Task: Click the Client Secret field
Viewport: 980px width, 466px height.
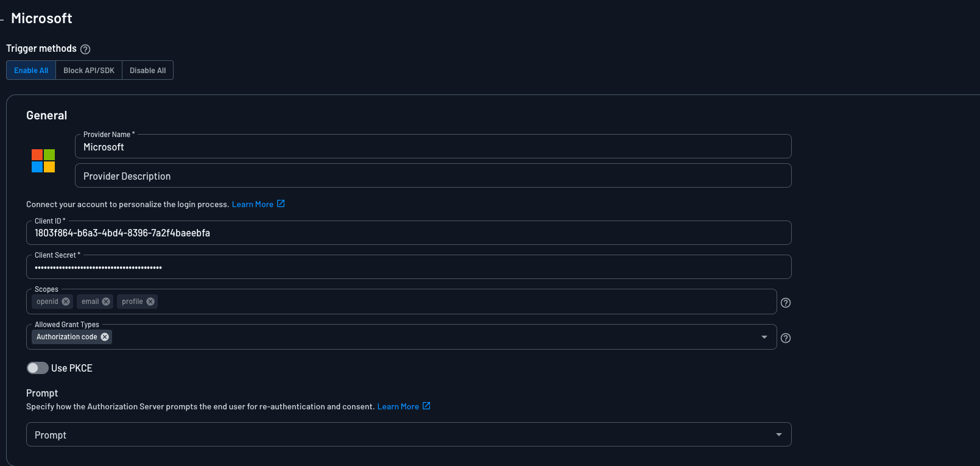Action: (409, 267)
